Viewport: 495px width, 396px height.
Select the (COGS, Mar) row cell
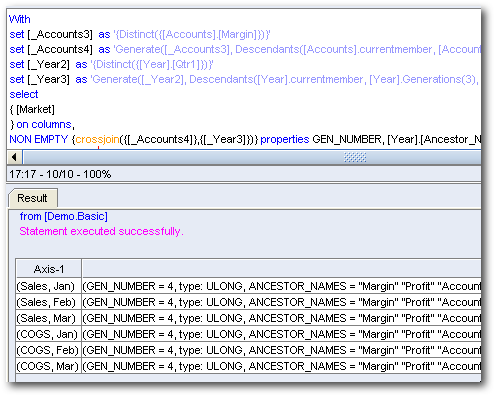49,366
